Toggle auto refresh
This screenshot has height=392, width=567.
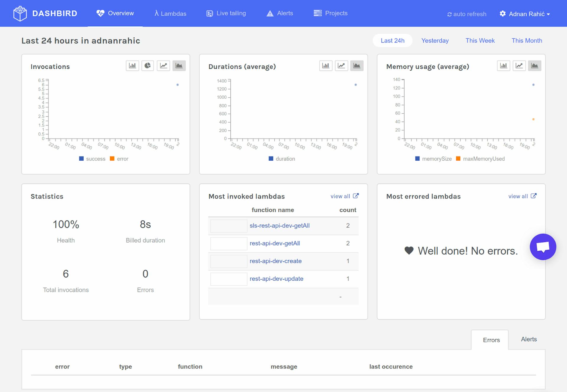pyautogui.click(x=467, y=14)
